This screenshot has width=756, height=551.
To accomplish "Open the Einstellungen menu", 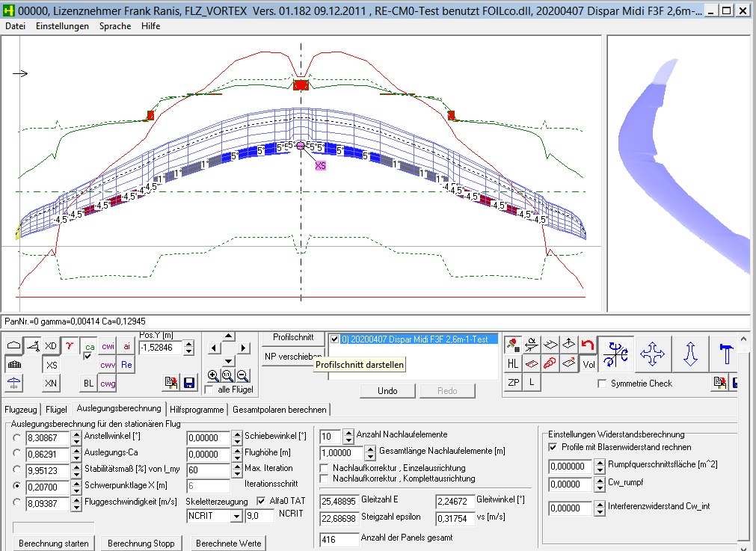I will [62, 26].
